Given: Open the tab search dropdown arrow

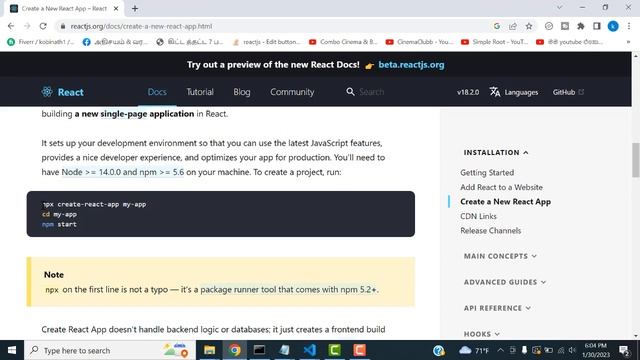Looking at the screenshot, I should [559, 7].
